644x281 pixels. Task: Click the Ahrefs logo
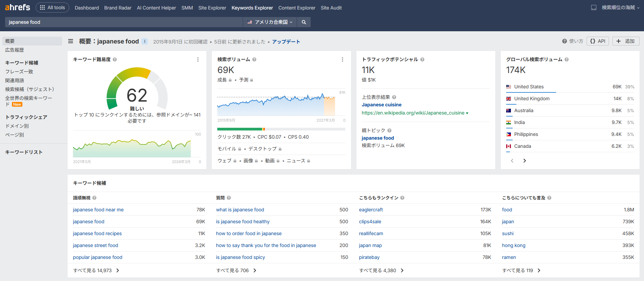click(x=18, y=7)
